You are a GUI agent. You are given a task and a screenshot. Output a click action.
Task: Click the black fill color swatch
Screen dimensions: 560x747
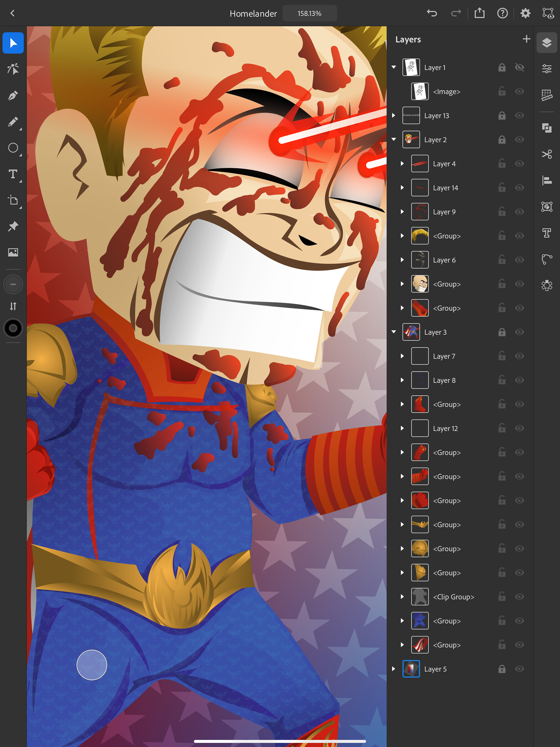13,328
